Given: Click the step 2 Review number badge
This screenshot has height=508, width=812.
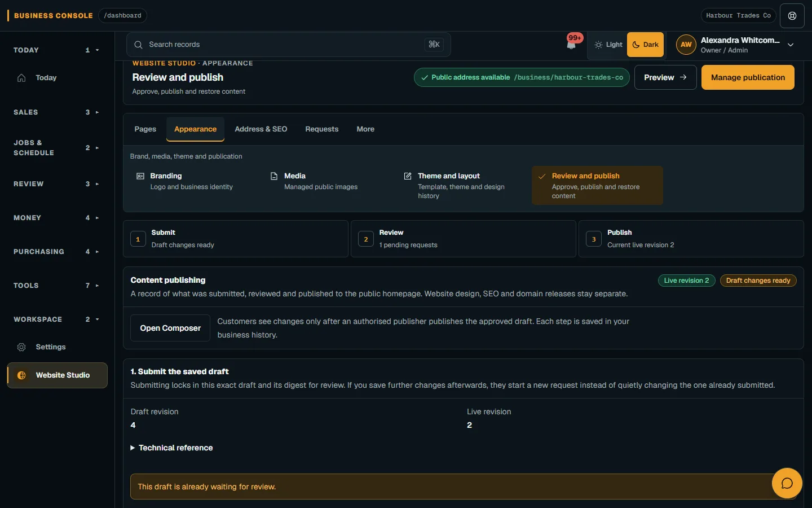Looking at the screenshot, I should click(x=366, y=239).
